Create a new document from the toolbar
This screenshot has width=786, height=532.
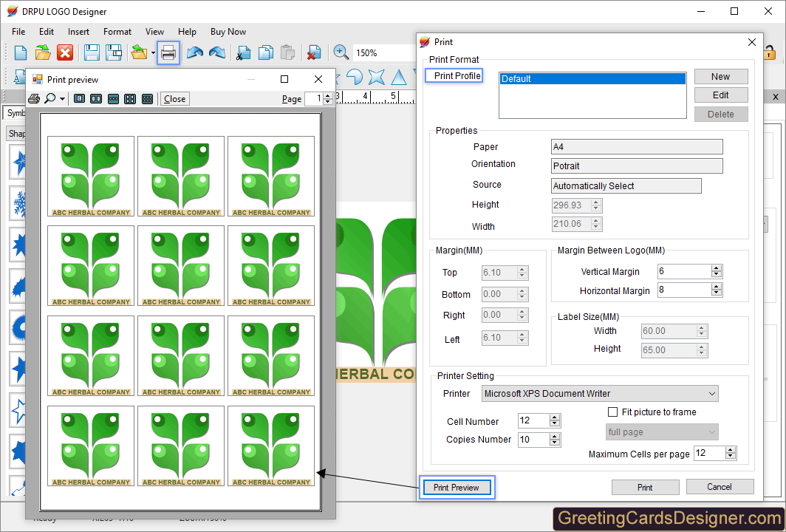click(x=21, y=52)
